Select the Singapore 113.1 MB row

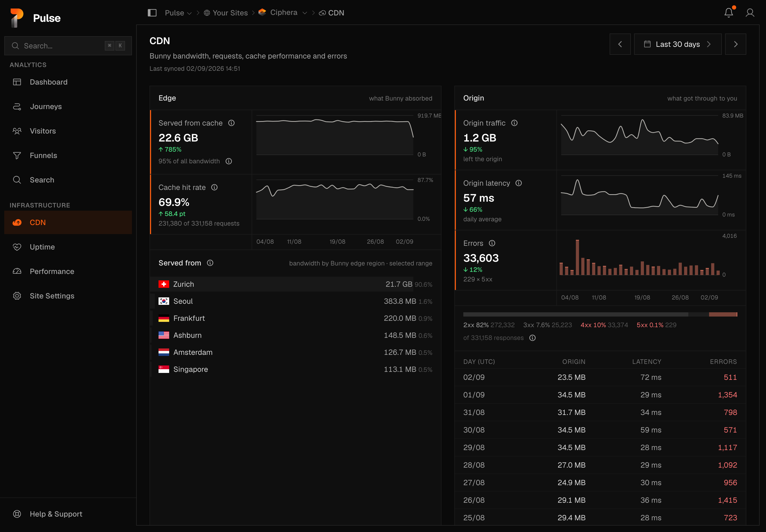coord(295,369)
